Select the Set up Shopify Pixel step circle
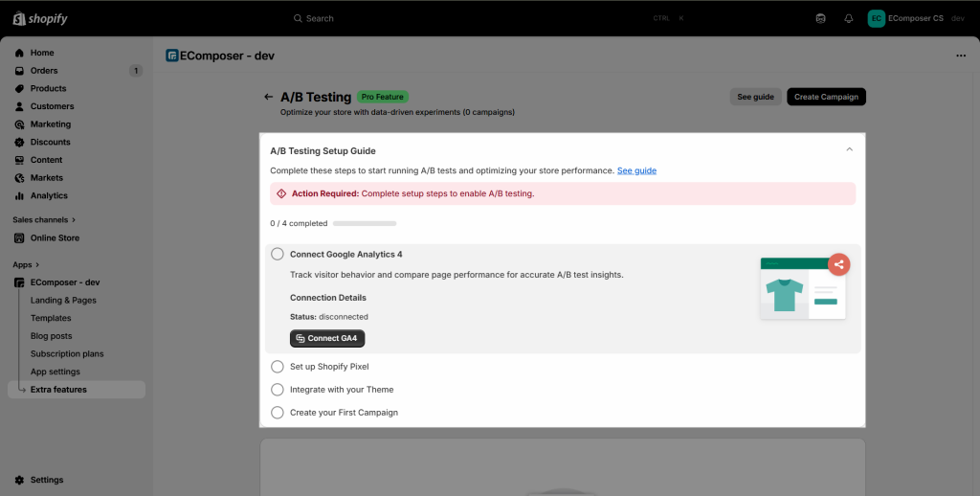The image size is (980, 496). click(278, 367)
